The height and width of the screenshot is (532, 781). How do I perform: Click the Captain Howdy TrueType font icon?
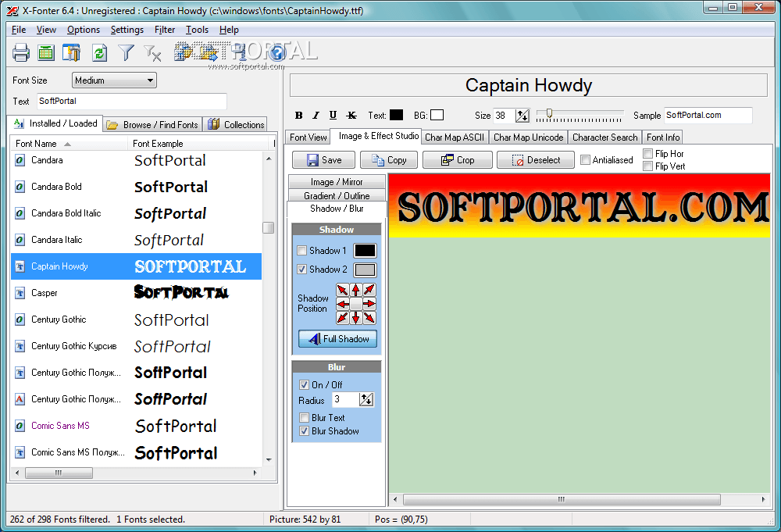pos(20,266)
